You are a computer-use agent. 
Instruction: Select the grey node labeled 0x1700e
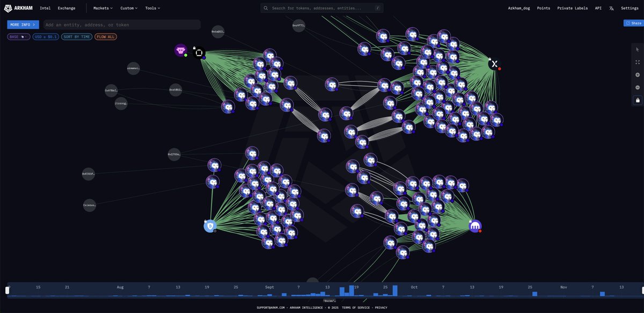coord(174,154)
